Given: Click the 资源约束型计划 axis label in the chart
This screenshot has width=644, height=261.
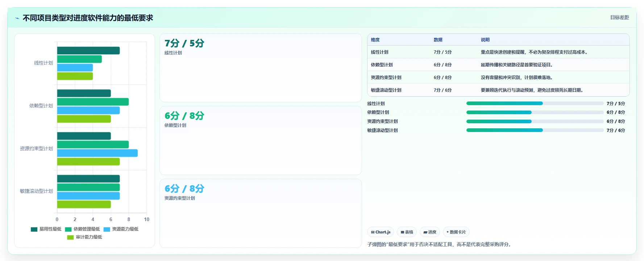Looking at the screenshot, I should (36, 149).
